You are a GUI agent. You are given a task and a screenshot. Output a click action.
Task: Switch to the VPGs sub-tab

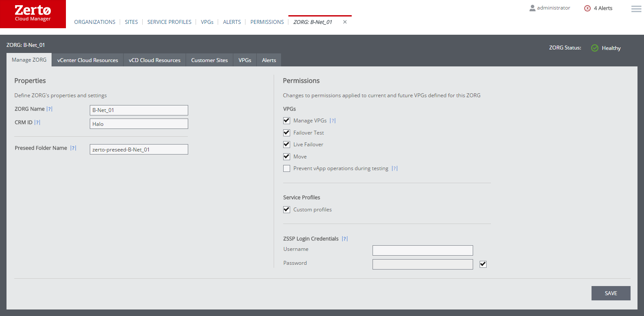245,60
